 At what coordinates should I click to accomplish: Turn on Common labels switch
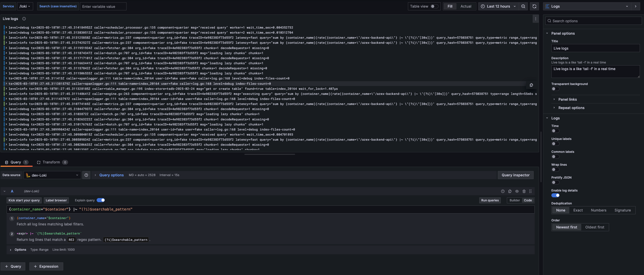(555, 157)
